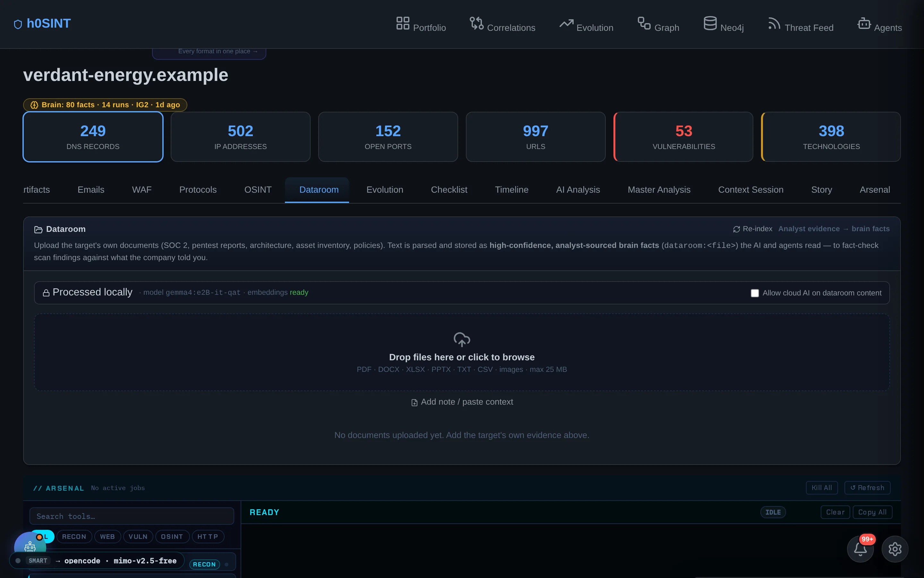Select the 53 Vulnerabilities card
The height and width of the screenshot is (578, 924).
tap(683, 137)
